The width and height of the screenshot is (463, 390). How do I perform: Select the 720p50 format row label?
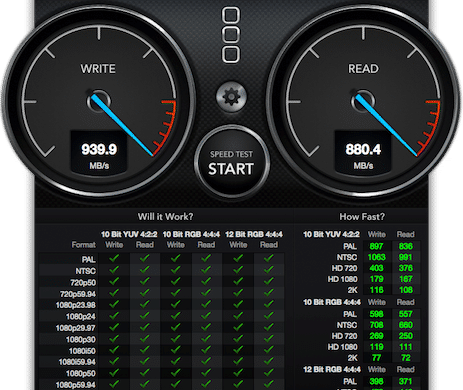pos(83,282)
